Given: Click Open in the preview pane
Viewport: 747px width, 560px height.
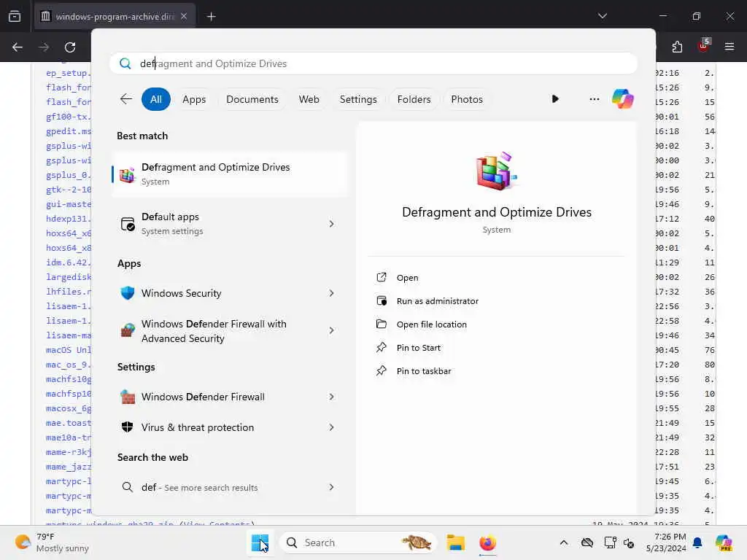Looking at the screenshot, I should pyautogui.click(x=407, y=278).
